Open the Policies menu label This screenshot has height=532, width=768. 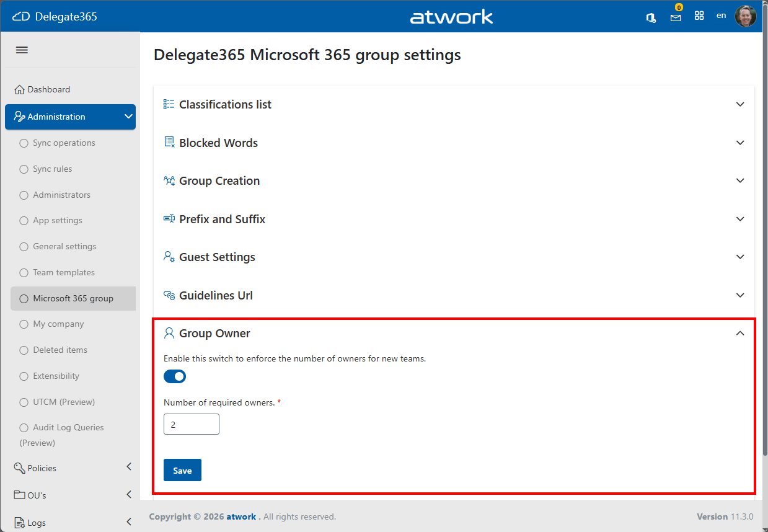pos(42,468)
